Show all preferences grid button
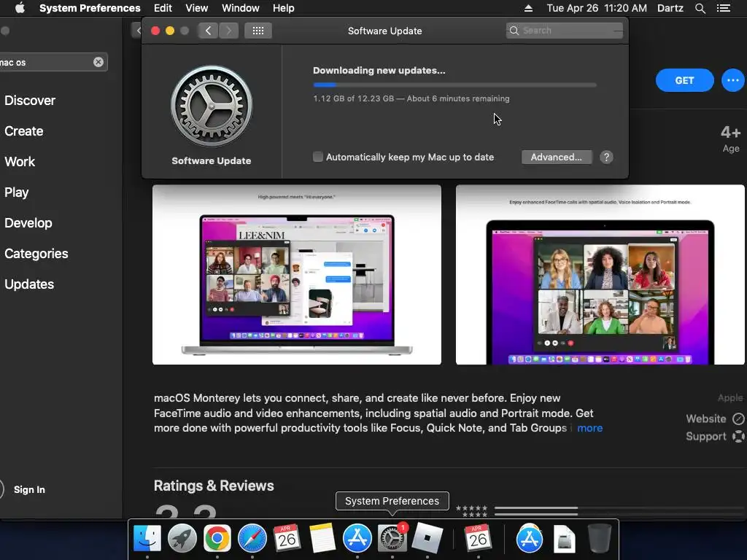Viewport: 747px width, 560px height. pos(258,31)
